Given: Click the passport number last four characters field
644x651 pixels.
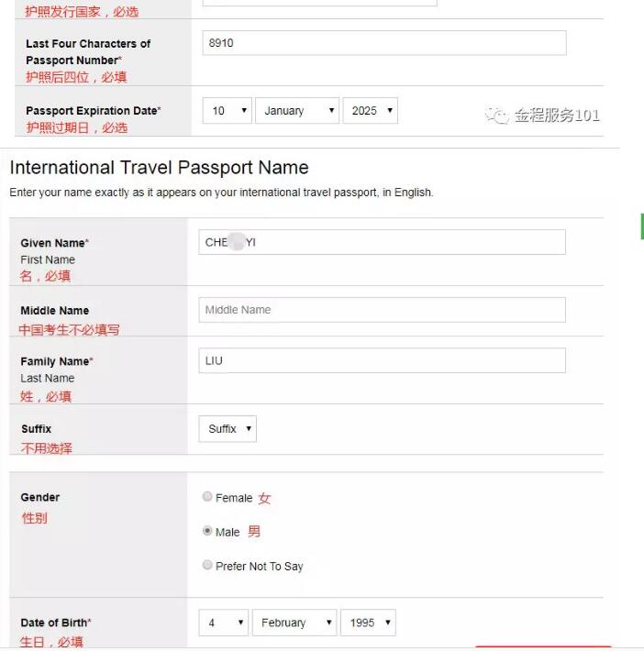Looking at the screenshot, I should pyautogui.click(x=383, y=43).
